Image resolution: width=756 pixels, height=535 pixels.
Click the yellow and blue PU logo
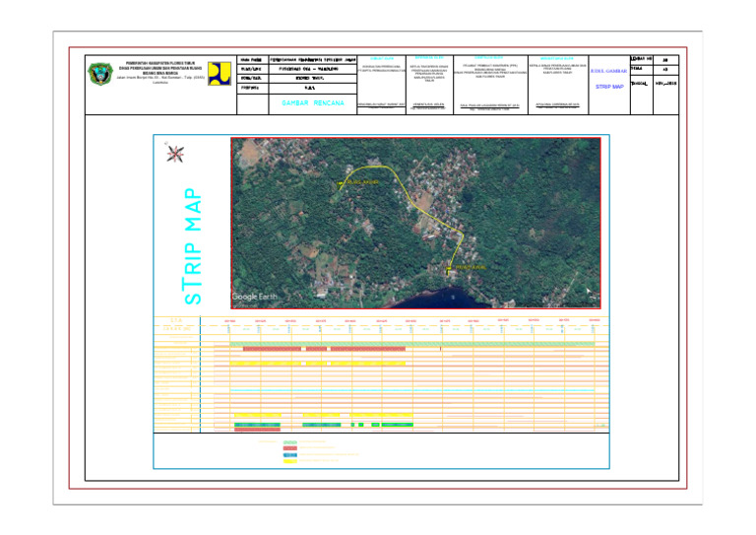[220, 73]
